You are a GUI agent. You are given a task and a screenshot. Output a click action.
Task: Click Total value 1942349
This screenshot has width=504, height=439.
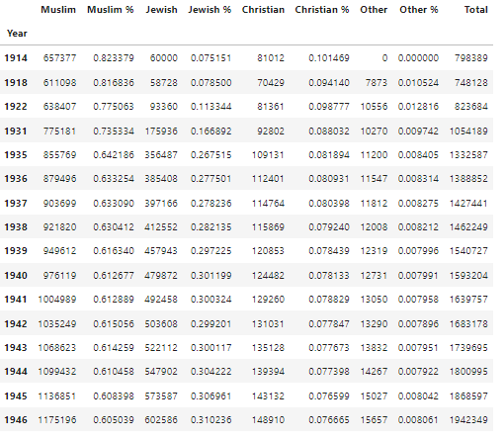tap(468, 420)
